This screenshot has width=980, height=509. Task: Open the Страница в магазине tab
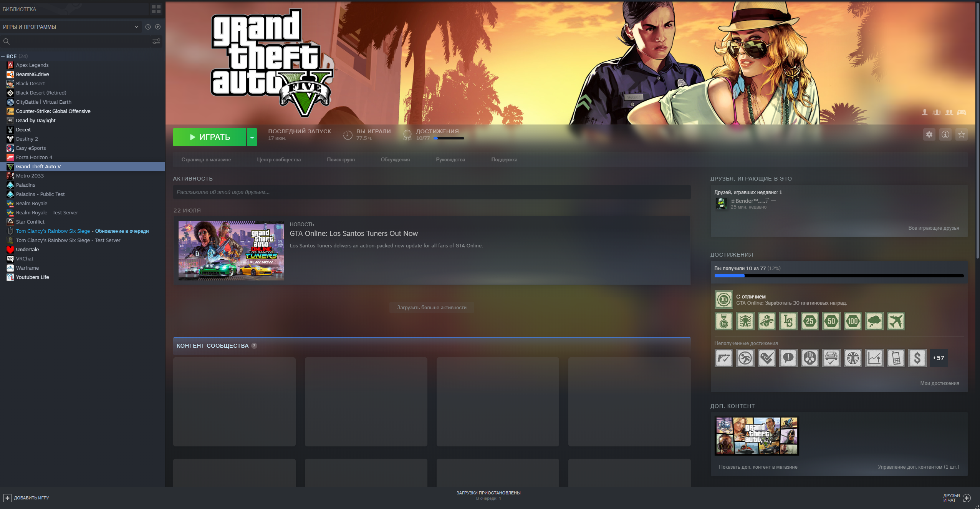pyautogui.click(x=206, y=159)
